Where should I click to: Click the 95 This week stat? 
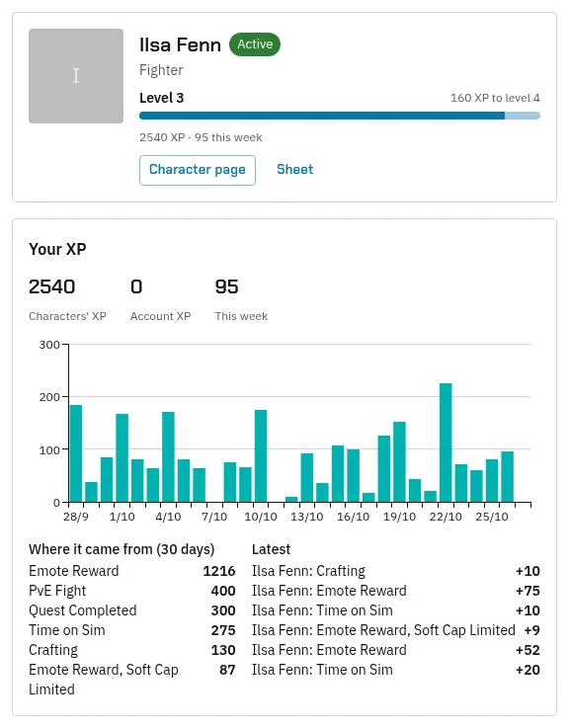tap(241, 299)
